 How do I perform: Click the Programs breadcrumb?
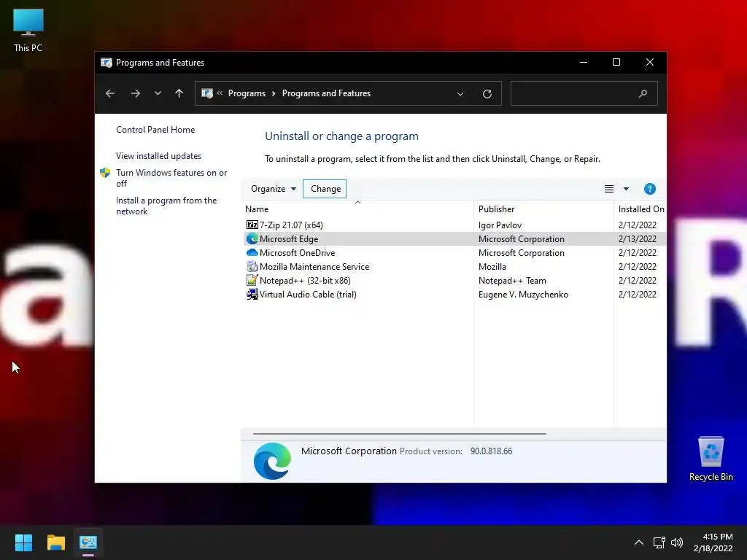point(247,93)
